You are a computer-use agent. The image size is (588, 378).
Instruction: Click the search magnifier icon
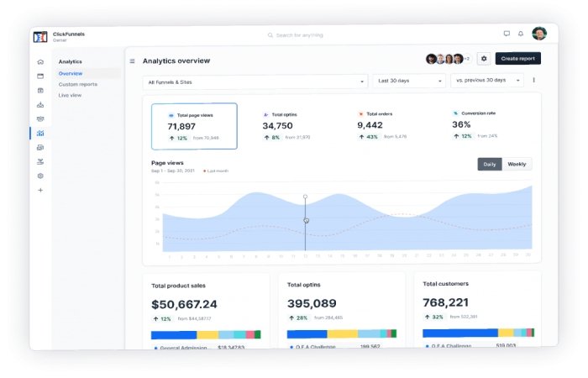point(270,35)
